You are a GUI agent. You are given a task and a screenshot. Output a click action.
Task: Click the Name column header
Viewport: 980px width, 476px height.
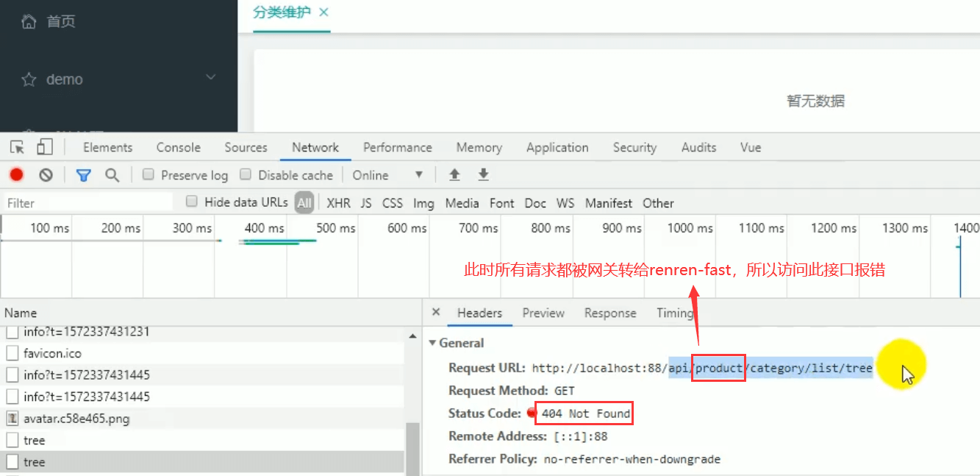(210, 313)
